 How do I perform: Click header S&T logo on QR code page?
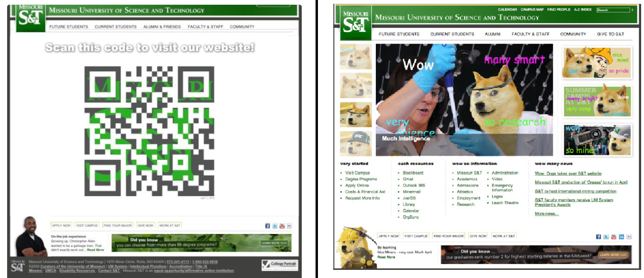pyautogui.click(x=31, y=18)
